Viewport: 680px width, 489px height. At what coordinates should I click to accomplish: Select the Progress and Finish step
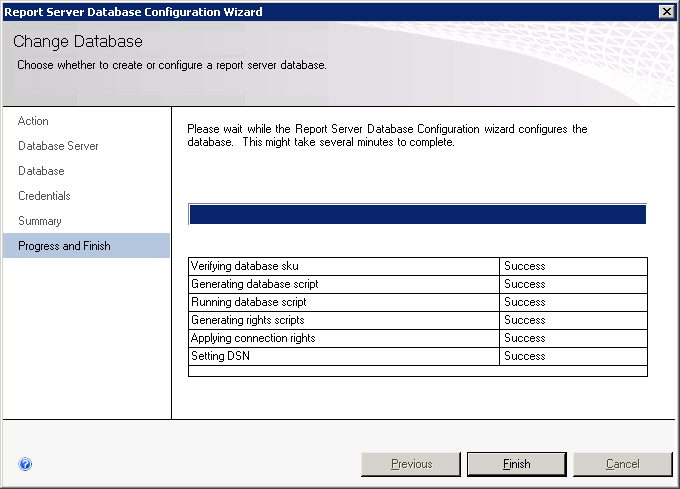64,246
